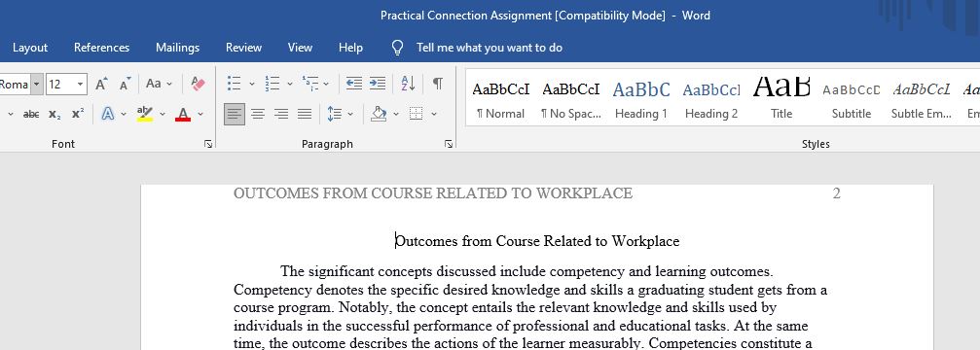Open the line spacing dropdown arrow

click(350, 114)
